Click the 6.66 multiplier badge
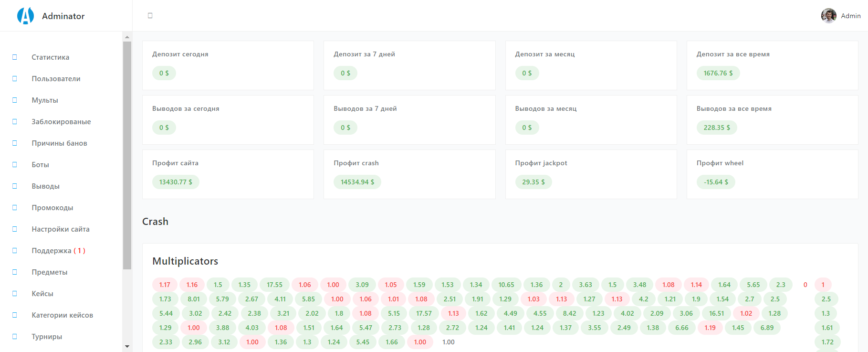The image size is (868, 352). (682, 328)
